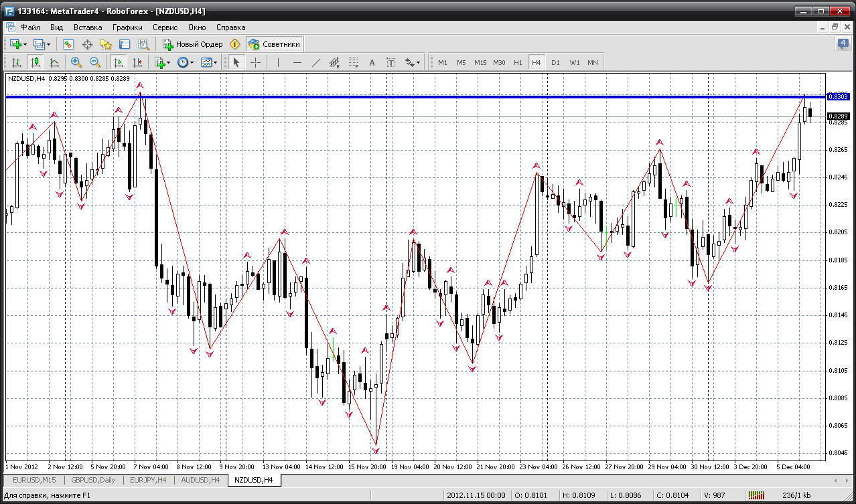Select the crosshair tool
Screen dimensions: 856x504
click(255, 62)
